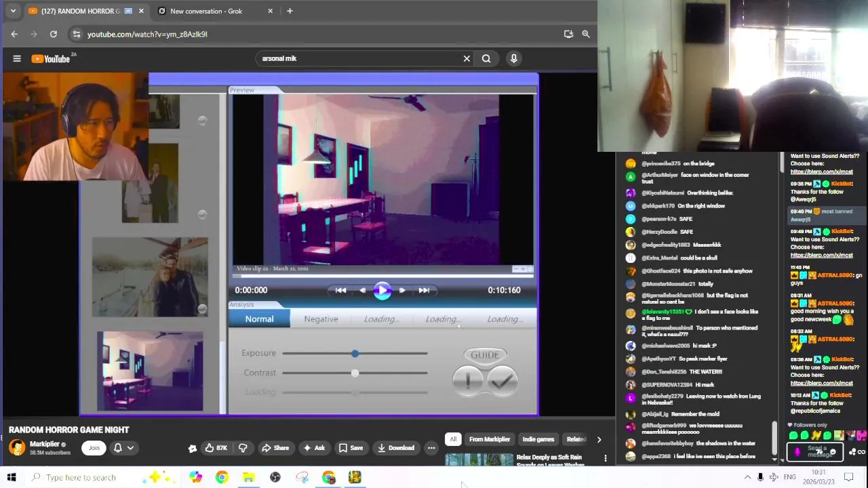Image resolution: width=868 pixels, height=488 pixels.
Task: Skip to clip end in game player
Action: point(424,290)
